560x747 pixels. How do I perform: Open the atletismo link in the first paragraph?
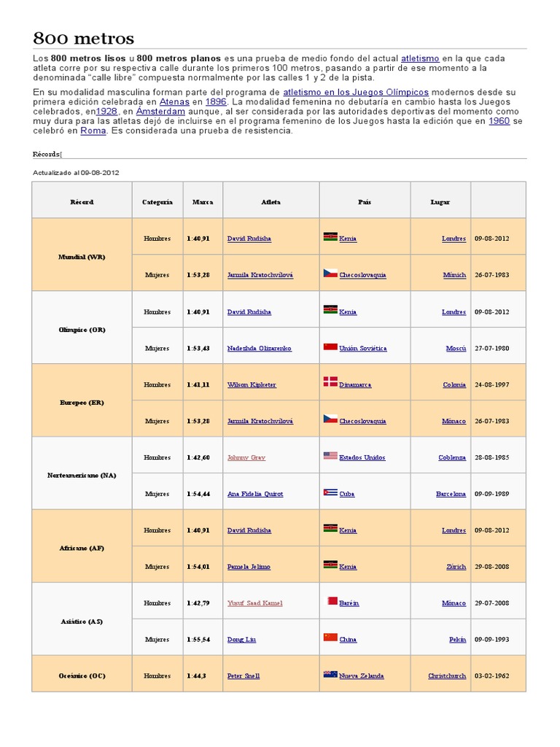pyautogui.click(x=420, y=58)
